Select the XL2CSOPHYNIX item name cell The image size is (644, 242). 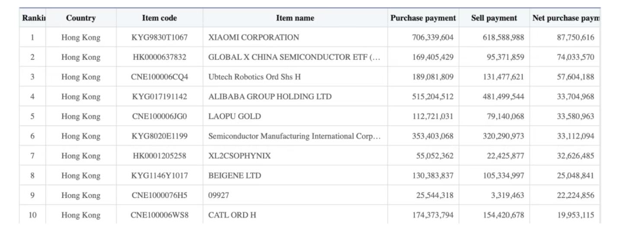point(239,156)
